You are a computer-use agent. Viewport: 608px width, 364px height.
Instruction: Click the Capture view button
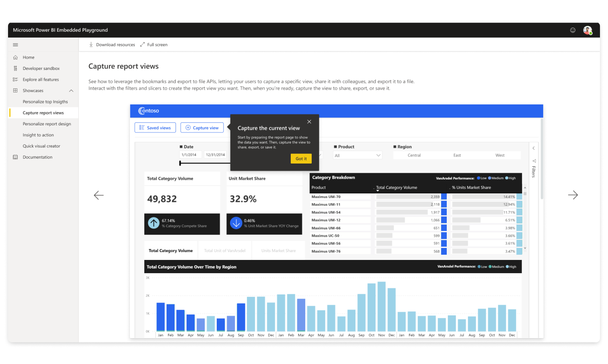pyautogui.click(x=202, y=128)
